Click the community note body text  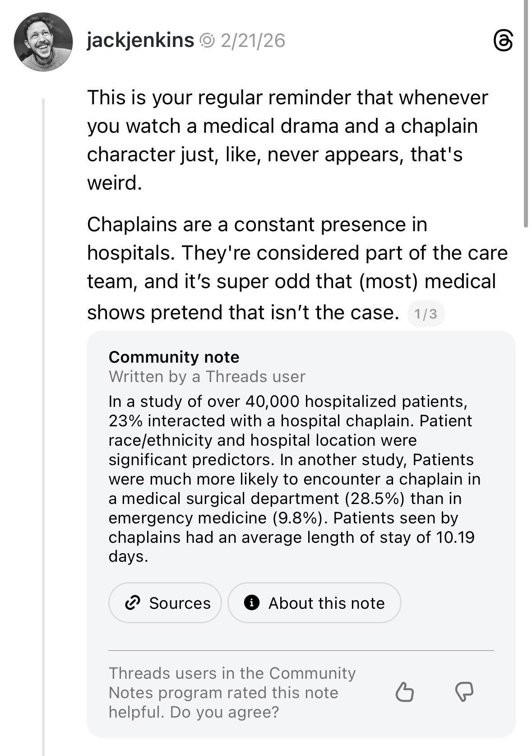(x=293, y=479)
